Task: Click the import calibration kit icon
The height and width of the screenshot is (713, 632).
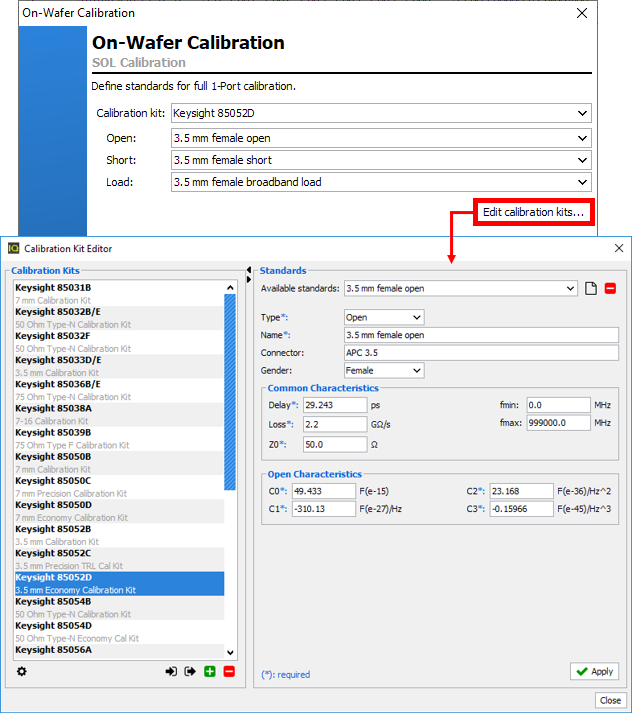Action: pos(171,671)
